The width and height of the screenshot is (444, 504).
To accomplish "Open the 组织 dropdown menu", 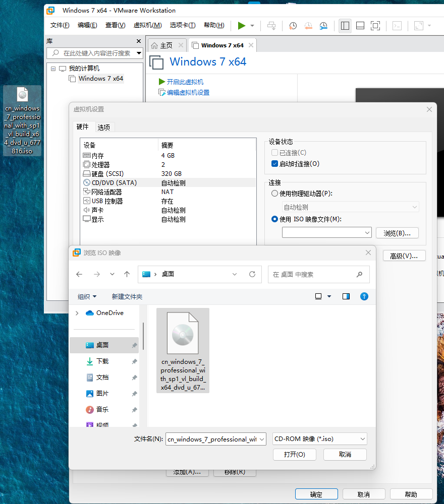I will click(x=87, y=296).
